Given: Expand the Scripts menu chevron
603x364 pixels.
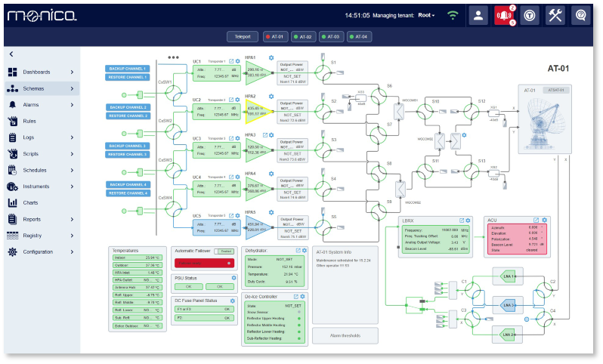Looking at the screenshot, I should point(72,154).
